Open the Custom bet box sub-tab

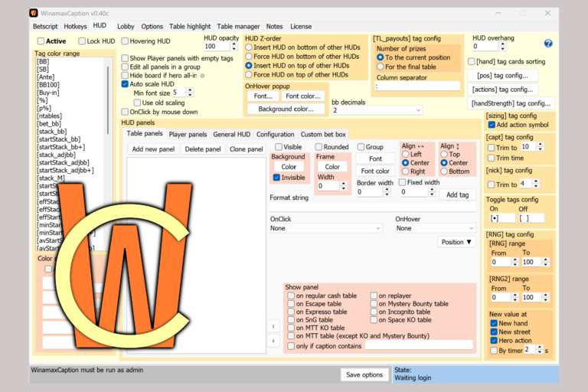coord(323,134)
